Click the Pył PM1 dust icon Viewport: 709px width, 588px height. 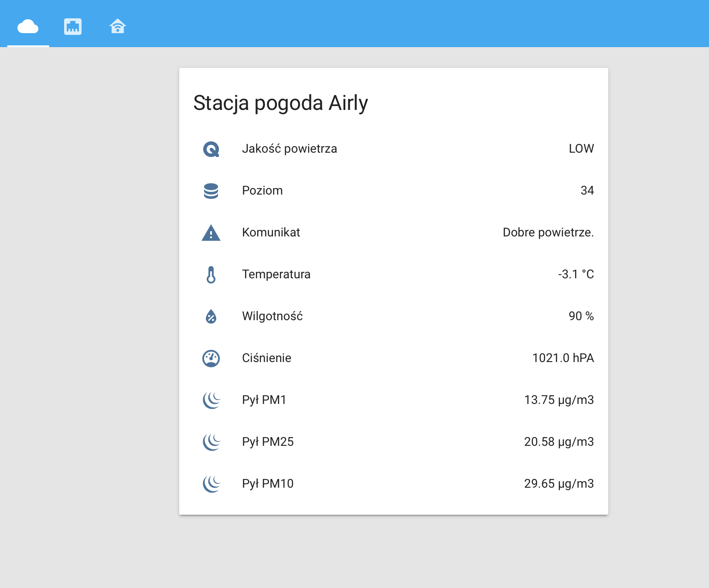(212, 400)
